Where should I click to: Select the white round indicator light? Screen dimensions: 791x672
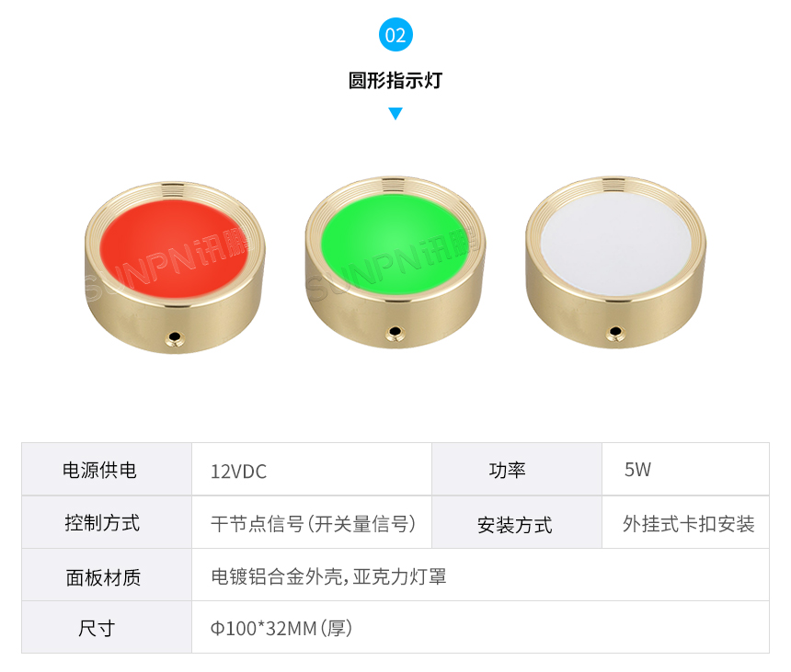tap(615, 262)
